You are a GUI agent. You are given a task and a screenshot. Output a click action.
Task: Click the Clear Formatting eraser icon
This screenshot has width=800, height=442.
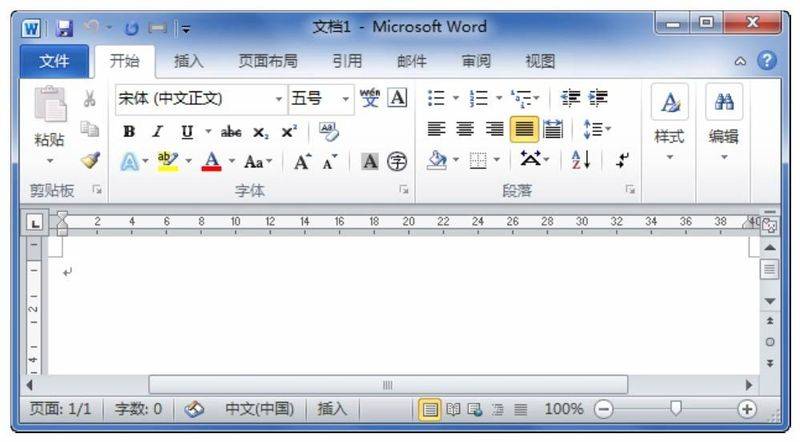coord(329,132)
